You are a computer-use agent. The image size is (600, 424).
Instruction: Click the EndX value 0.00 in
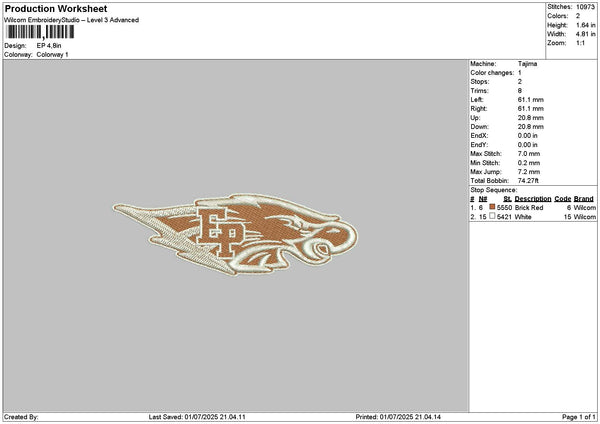(528, 136)
